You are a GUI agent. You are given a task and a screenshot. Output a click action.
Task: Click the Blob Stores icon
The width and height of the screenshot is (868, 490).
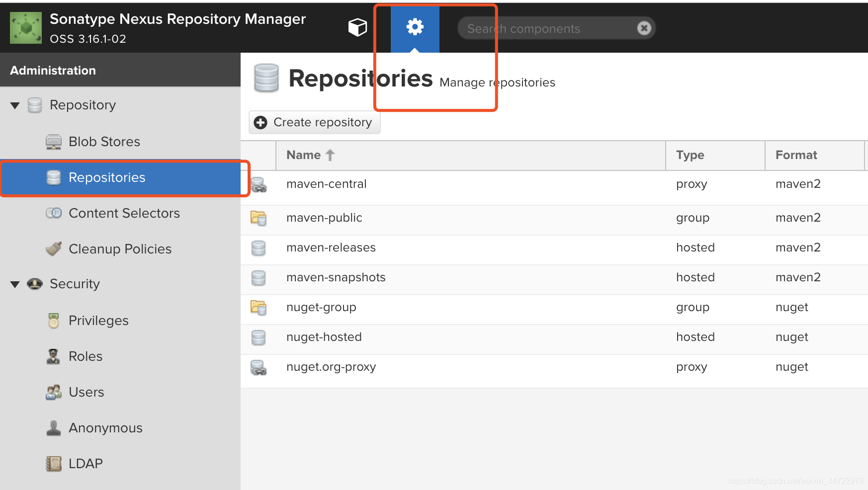(54, 142)
